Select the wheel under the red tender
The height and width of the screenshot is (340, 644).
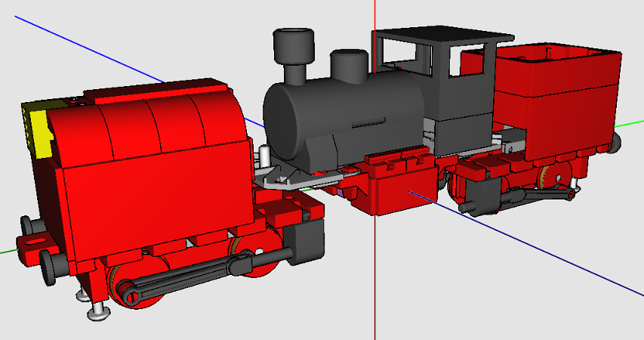pyautogui.click(x=553, y=178)
